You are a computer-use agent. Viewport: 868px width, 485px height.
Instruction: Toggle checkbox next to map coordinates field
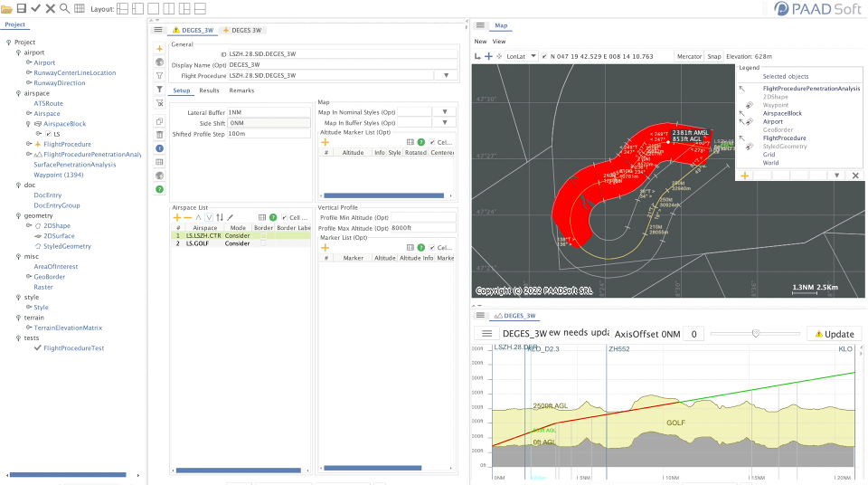tap(544, 56)
